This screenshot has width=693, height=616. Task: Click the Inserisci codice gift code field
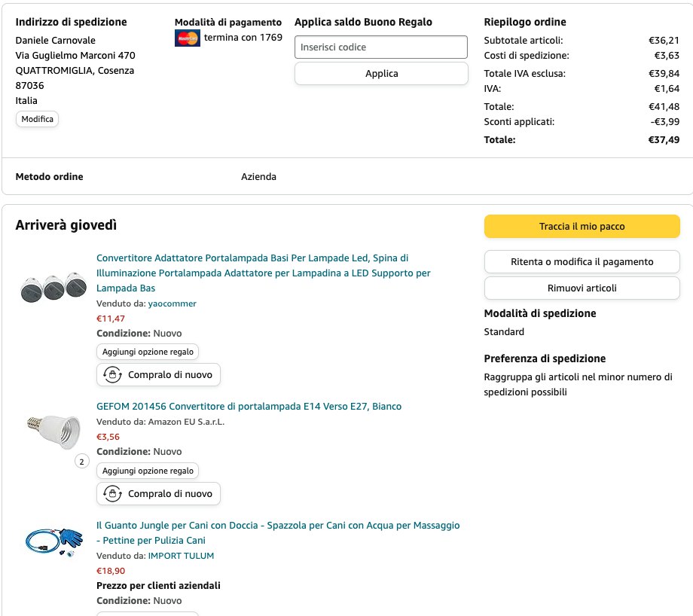[x=380, y=47]
